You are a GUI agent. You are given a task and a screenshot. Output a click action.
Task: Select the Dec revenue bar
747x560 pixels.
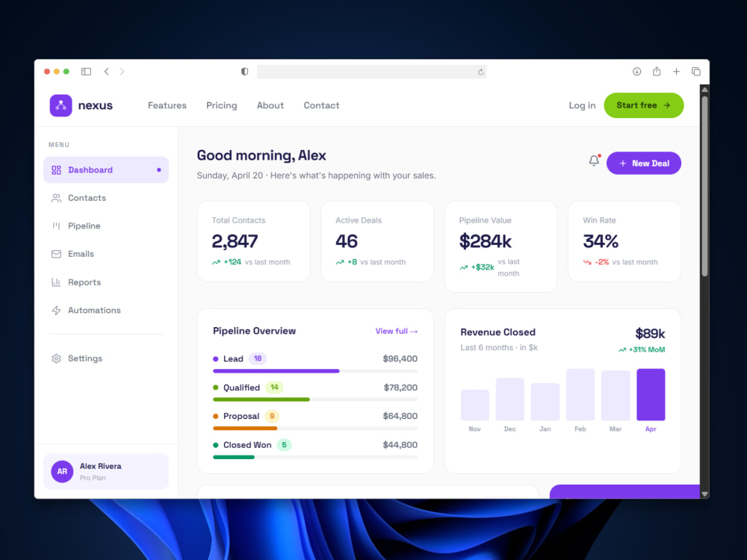(x=509, y=399)
